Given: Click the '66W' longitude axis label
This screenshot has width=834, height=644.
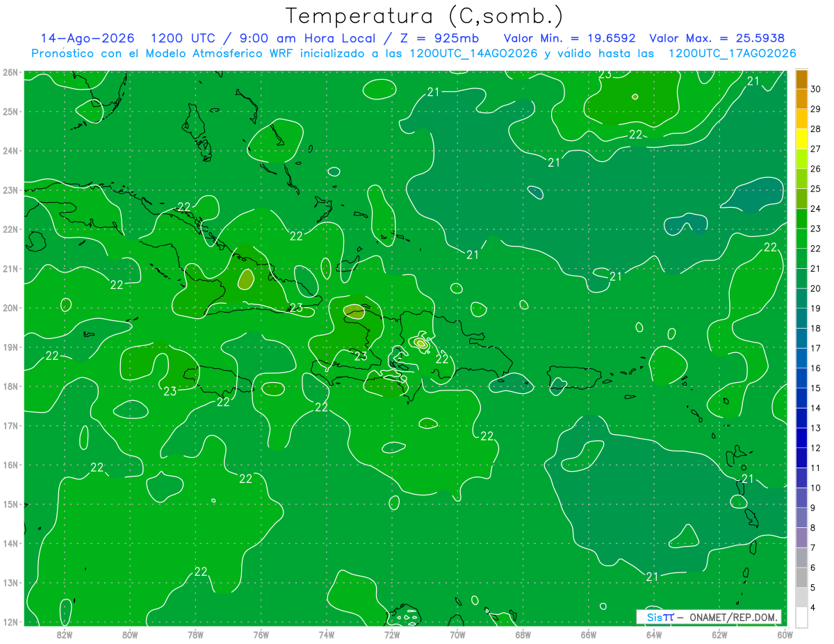Looking at the screenshot, I should [589, 634].
